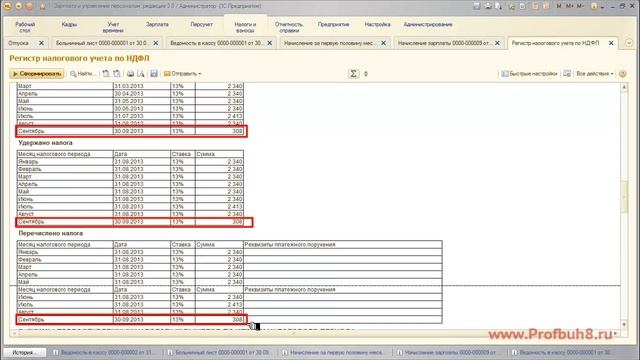Open the Предприятие section
This screenshot has height=360, width=640.
[x=333, y=24]
